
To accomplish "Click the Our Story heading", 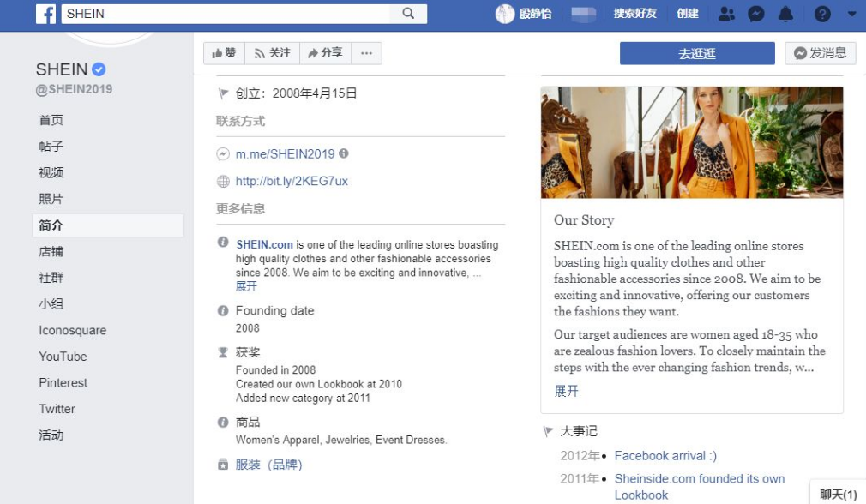I will [x=584, y=220].
